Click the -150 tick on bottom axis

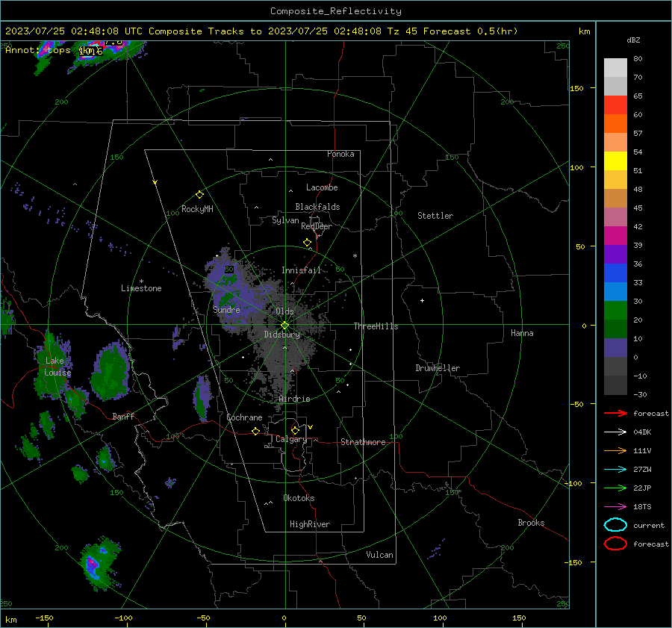point(44,618)
